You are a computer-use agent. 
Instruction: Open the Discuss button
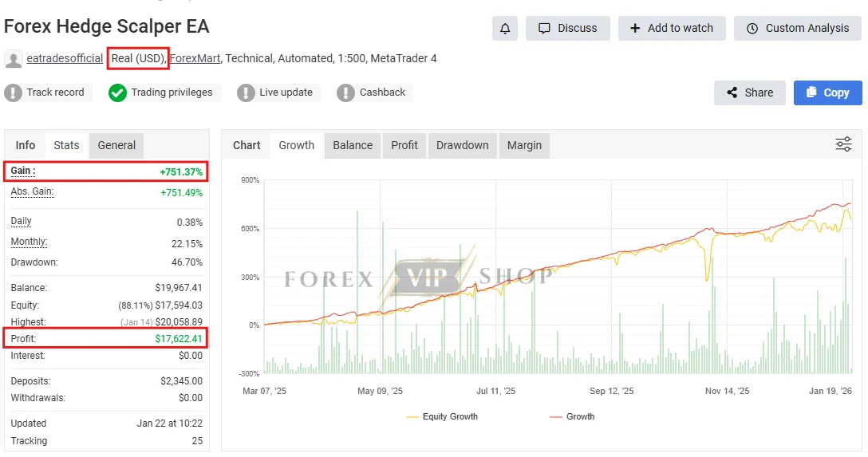(x=567, y=28)
